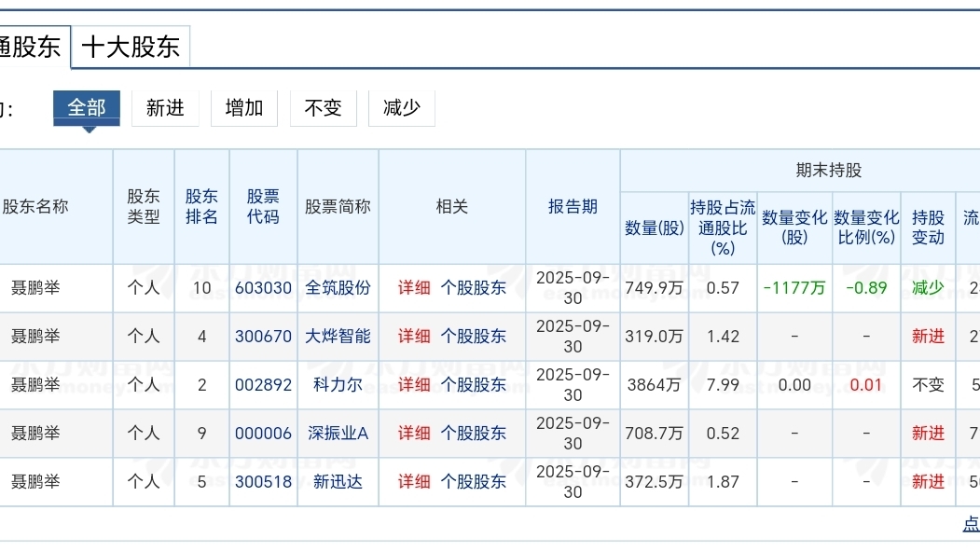The image size is (980, 552).
Task: Open 个股股东 link in 新迅达 row
Action: [473, 482]
